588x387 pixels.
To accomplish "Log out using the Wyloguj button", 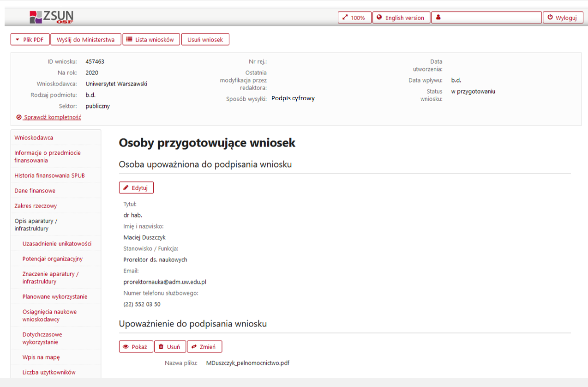I will [562, 18].
